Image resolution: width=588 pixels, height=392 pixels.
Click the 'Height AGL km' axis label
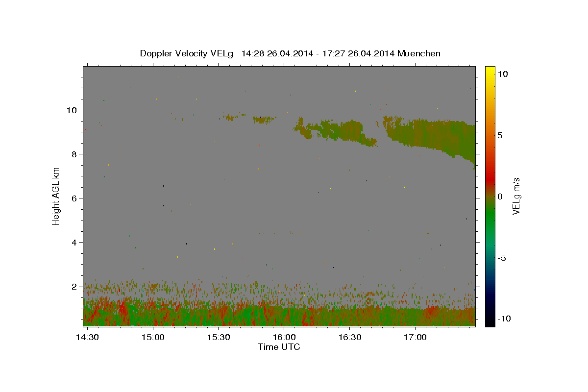coord(56,196)
